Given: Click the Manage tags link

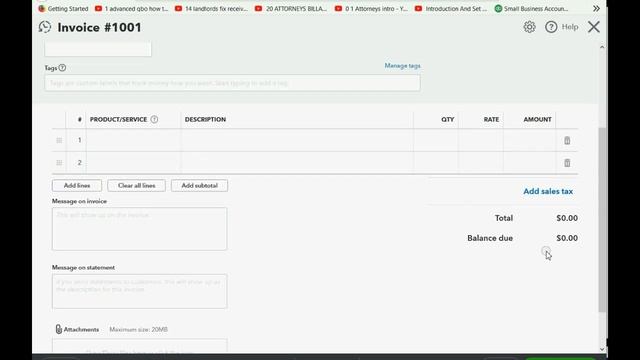Looking at the screenshot, I should click(x=402, y=66).
